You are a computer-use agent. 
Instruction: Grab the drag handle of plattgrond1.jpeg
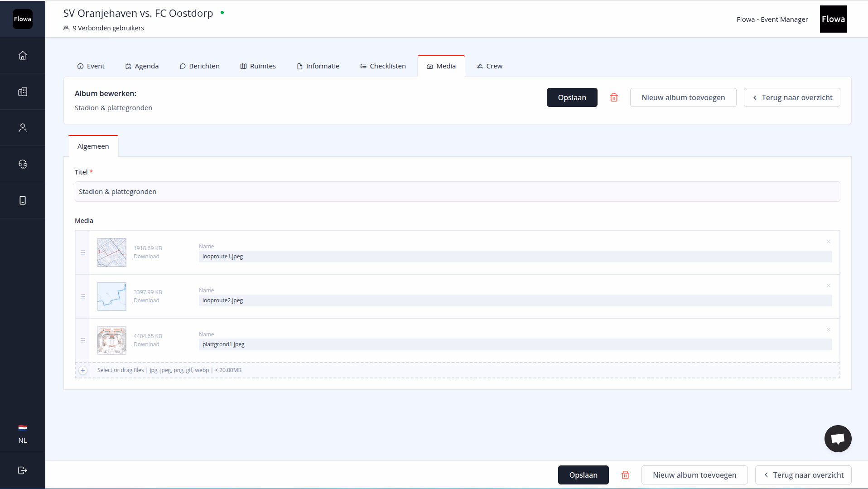pos(83,340)
